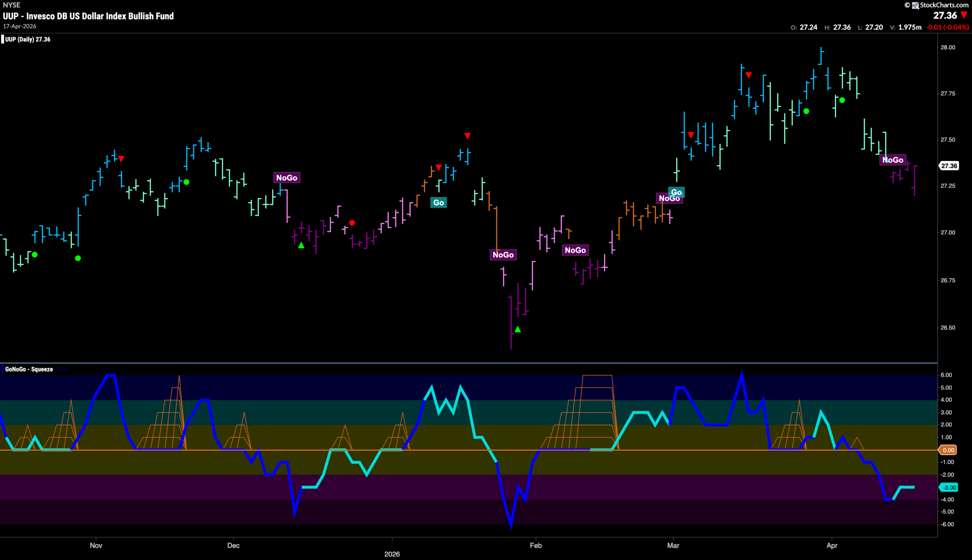972x560 pixels.
Task: Click the open price value 27.24
Action: tap(808, 27)
